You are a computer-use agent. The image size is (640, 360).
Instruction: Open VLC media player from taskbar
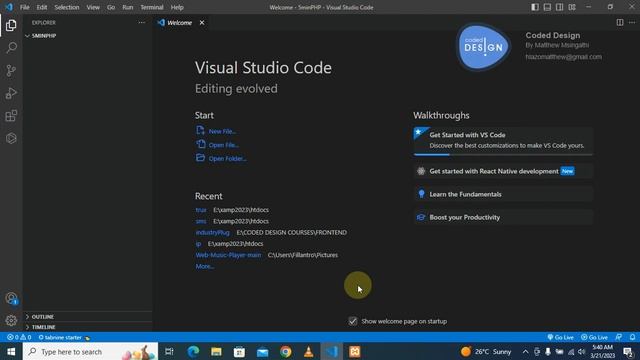pyautogui.click(x=309, y=351)
